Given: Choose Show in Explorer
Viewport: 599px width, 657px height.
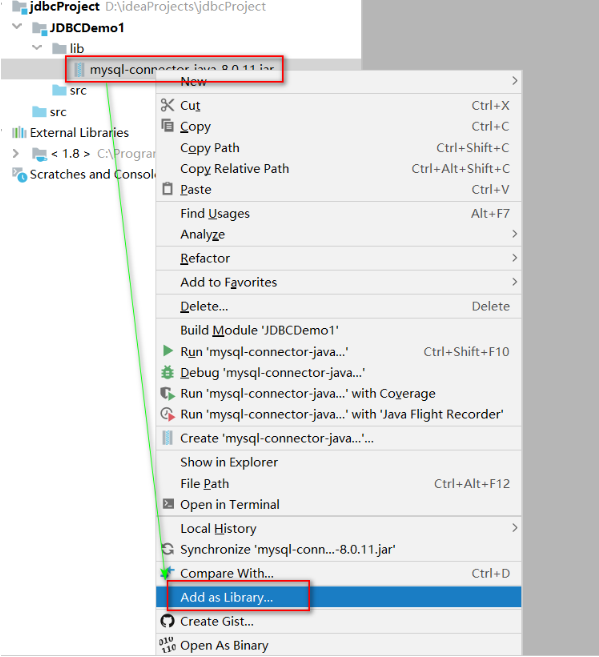Looking at the screenshot, I should pyautogui.click(x=338, y=462).
